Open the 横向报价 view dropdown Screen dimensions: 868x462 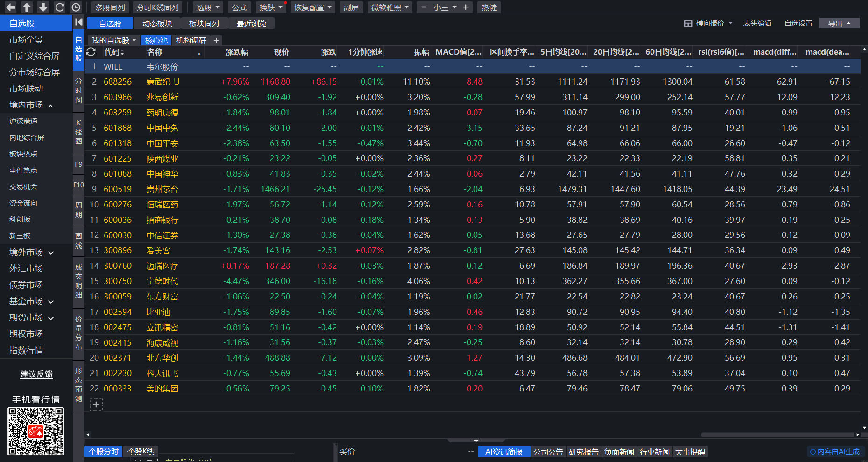tap(730, 23)
